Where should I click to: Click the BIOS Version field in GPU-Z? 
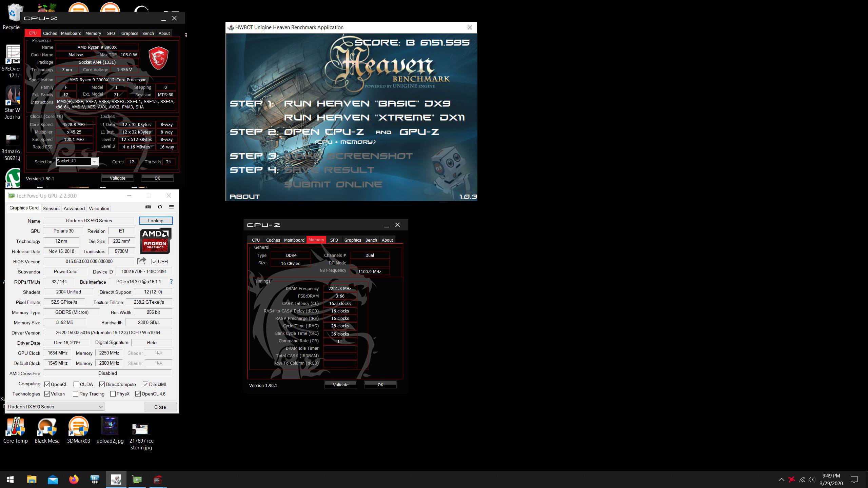click(89, 261)
